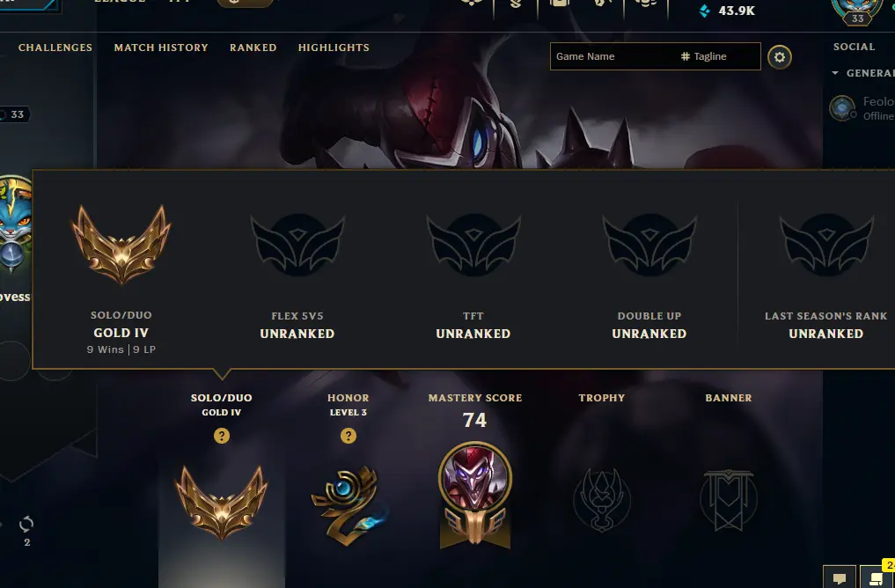Select the Honor Level 3 emblem
The image size is (895, 588).
pos(348,506)
